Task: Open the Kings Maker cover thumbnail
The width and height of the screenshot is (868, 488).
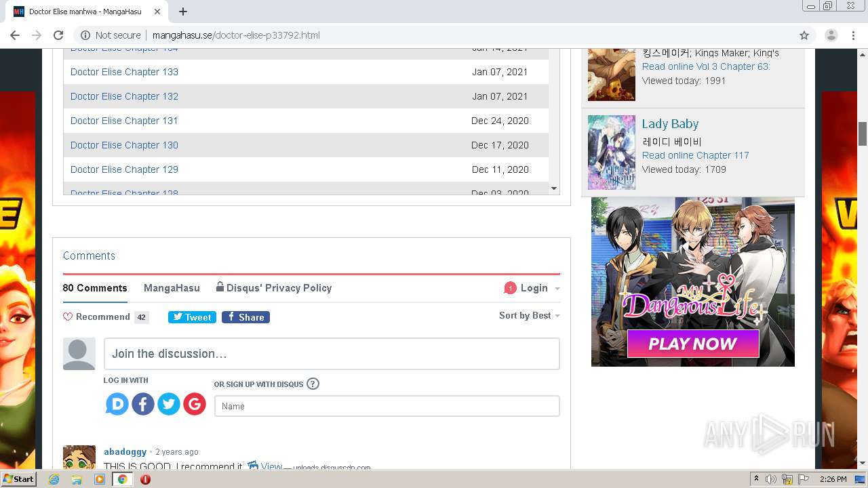Action: point(612,75)
